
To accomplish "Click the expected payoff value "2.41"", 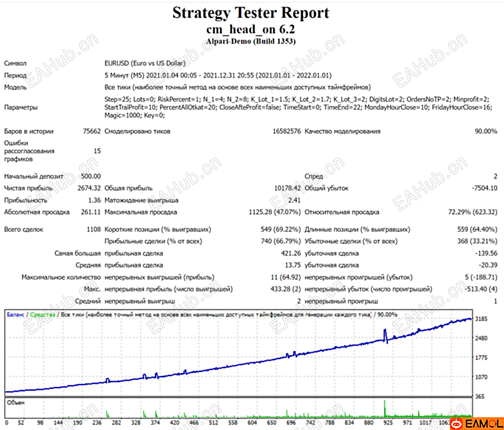I will (x=294, y=200).
